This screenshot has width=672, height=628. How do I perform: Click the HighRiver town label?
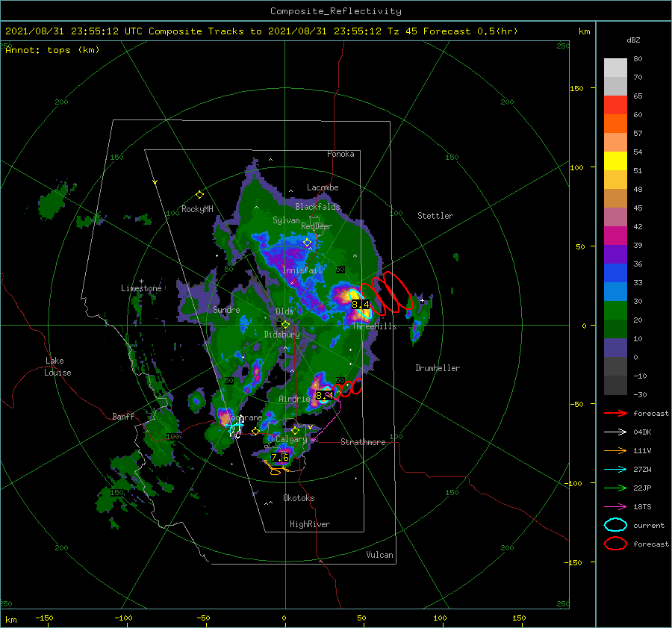coord(310,524)
